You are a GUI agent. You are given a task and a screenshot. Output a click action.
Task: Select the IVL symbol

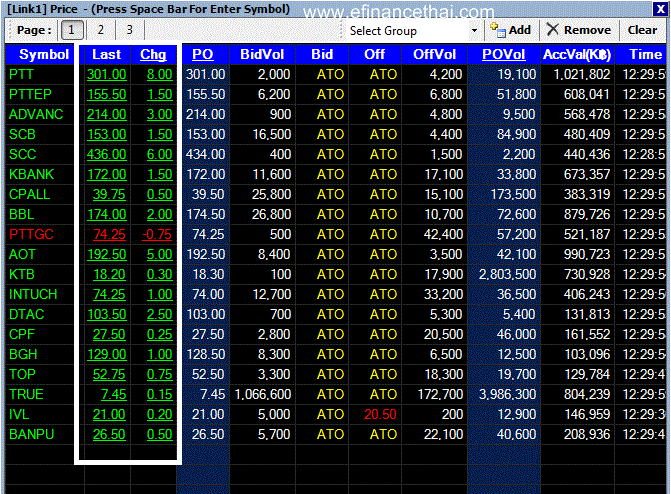19,415
